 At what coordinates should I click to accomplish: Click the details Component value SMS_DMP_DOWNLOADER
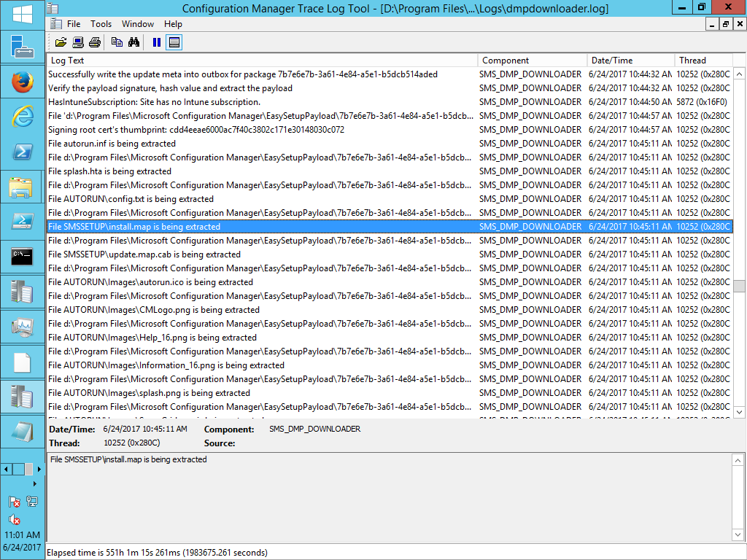[314, 429]
